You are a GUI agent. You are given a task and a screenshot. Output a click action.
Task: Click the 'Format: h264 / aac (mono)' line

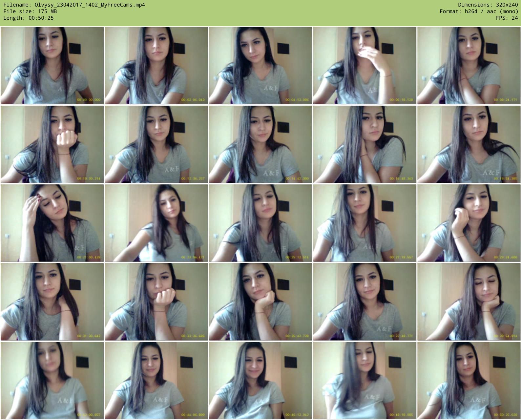click(x=479, y=11)
